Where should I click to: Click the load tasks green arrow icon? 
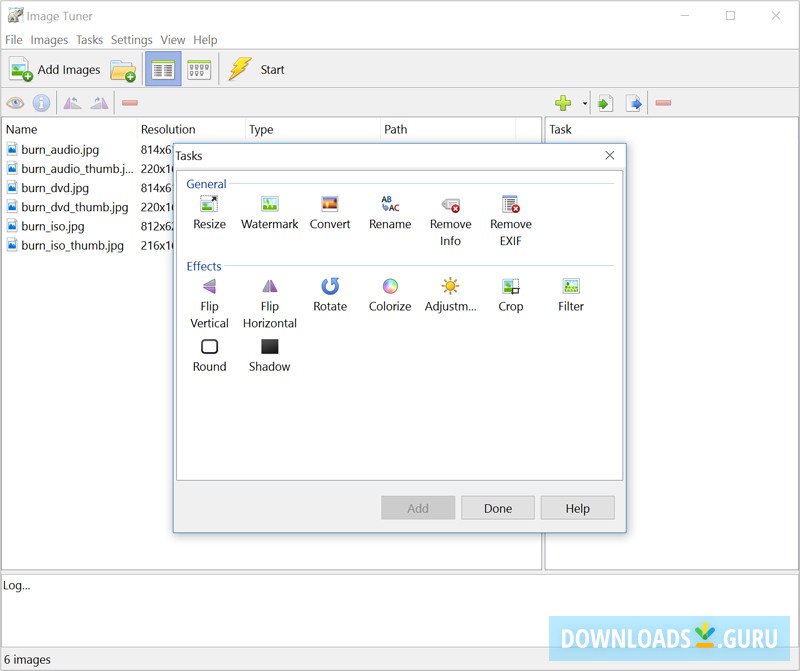point(605,104)
